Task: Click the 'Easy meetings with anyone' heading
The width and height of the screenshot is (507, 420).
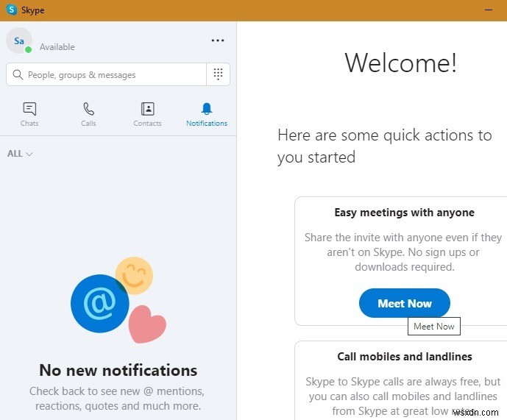Action: (405, 213)
